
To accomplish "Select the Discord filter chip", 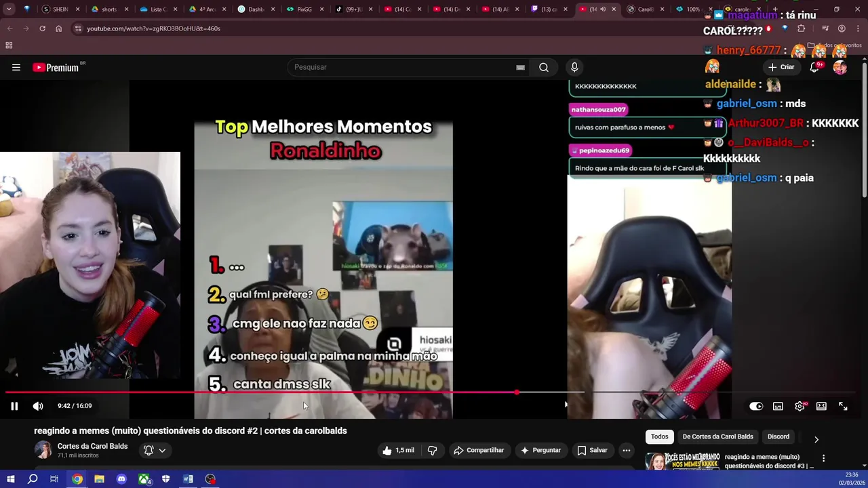I will pyautogui.click(x=778, y=436).
